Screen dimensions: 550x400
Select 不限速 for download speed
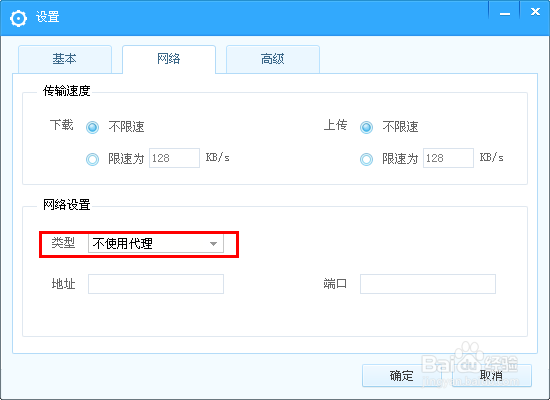click(x=93, y=127)
